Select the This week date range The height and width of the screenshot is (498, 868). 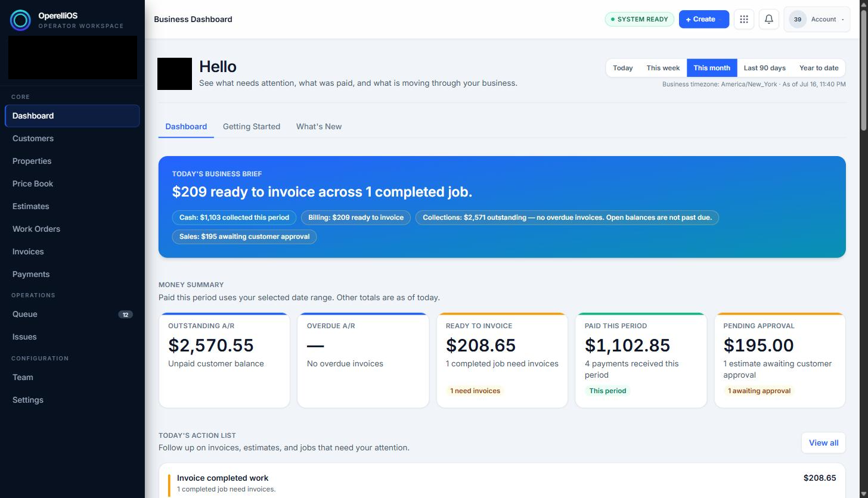663,68
